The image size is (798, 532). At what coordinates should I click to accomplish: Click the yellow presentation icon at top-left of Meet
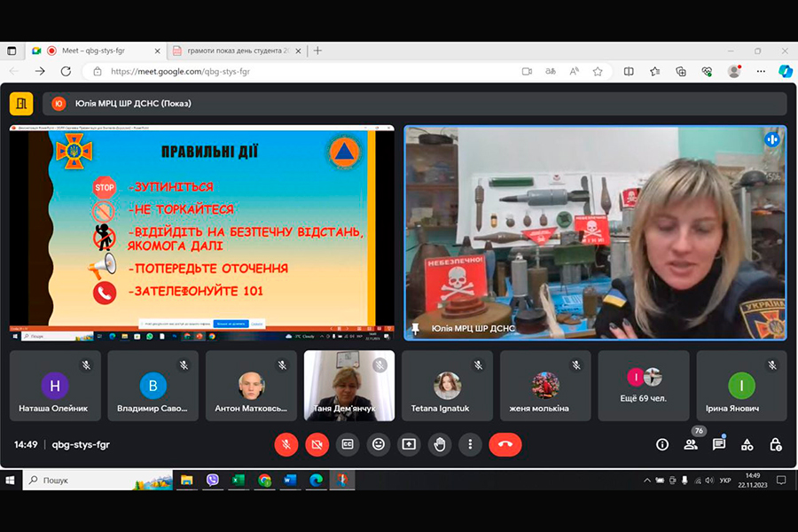click(x=21, y=104)
